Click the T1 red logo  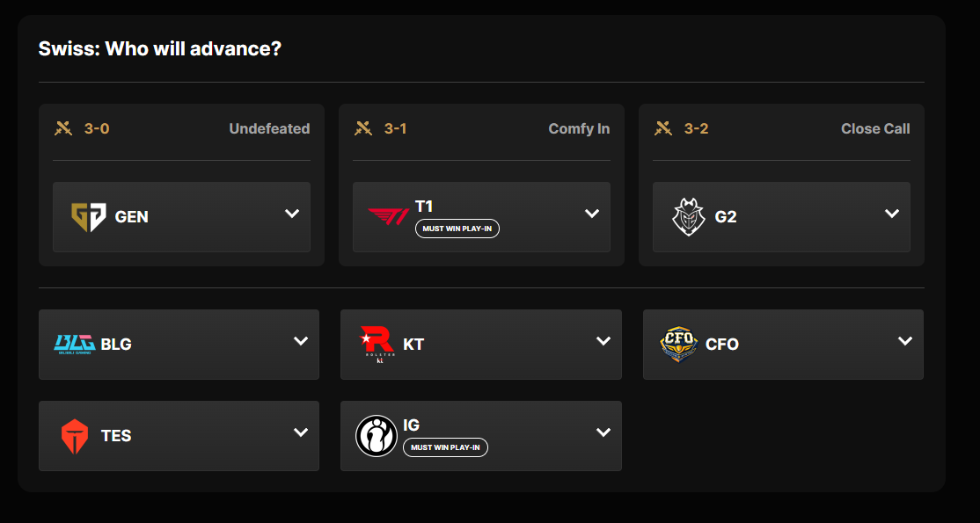388,217
